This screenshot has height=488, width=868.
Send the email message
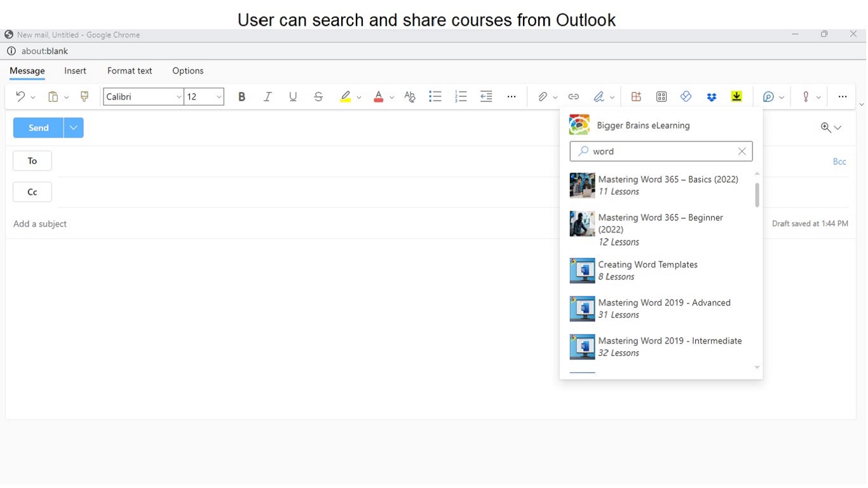click(x=38, y=128)
